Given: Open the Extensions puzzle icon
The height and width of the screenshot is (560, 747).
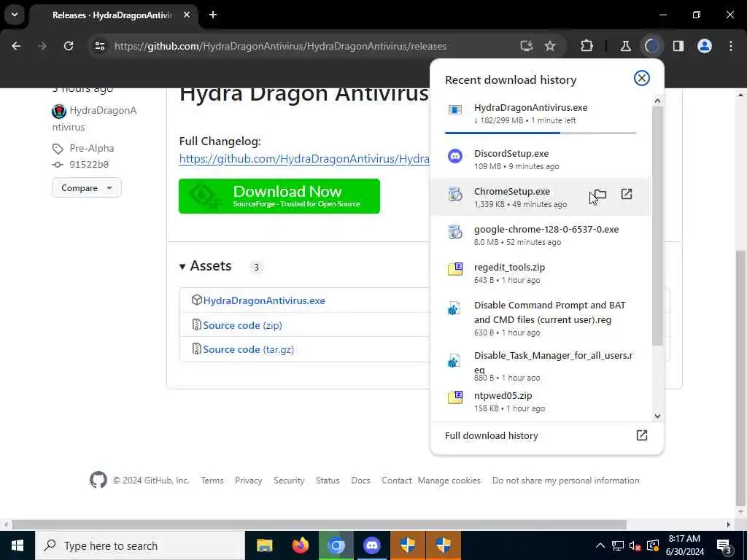Looking at the screenshot, I should (x=587, y=46).
